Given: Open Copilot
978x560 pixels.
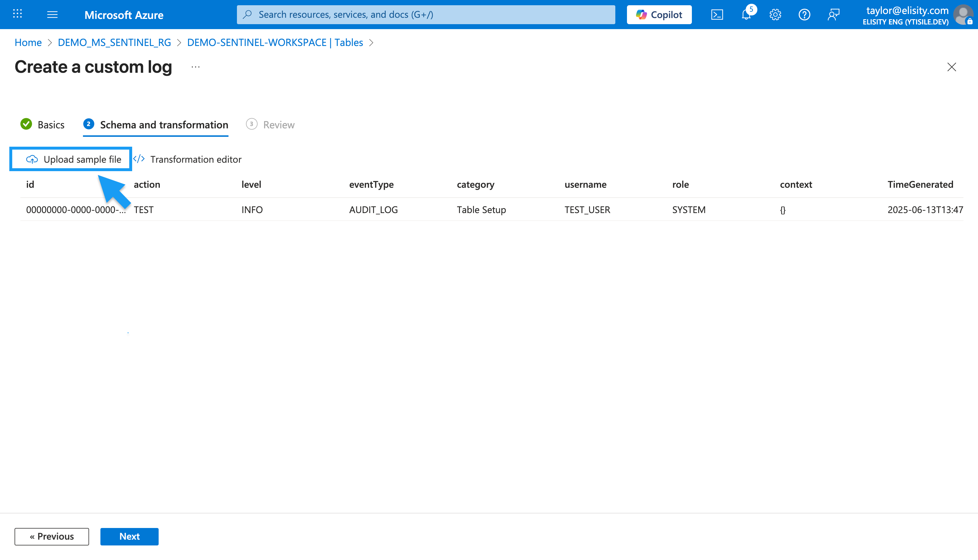Looking at the screenshot, I should point(659,15).
